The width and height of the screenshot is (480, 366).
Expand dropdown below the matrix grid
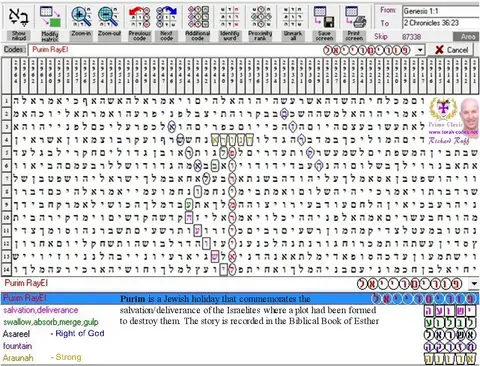(474, 284)
